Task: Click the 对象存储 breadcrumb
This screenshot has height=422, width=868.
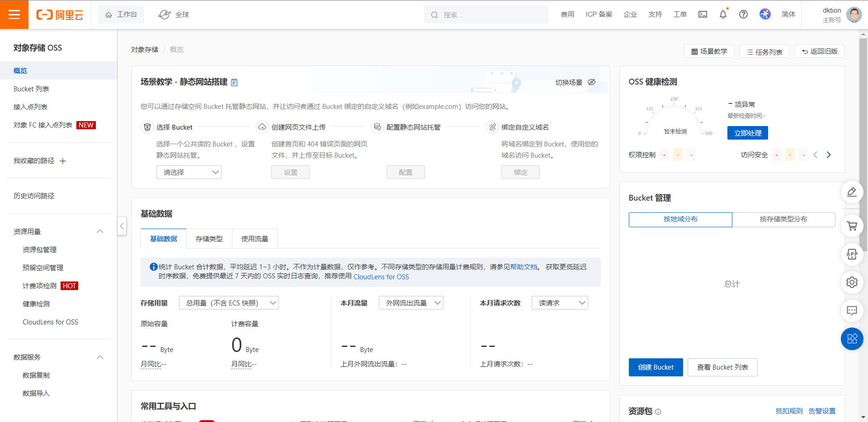Action: tap(145, 50)
